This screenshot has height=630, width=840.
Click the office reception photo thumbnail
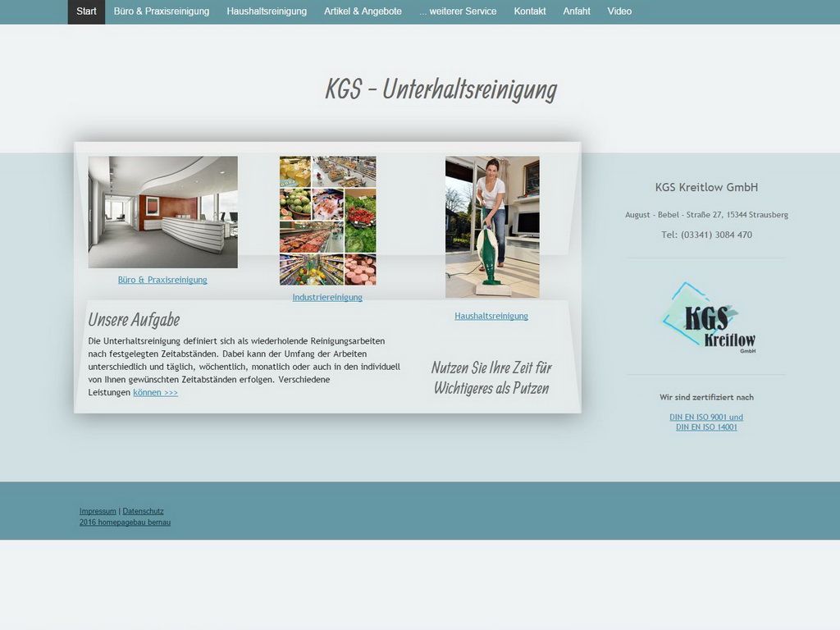click(x=163, y=212)
